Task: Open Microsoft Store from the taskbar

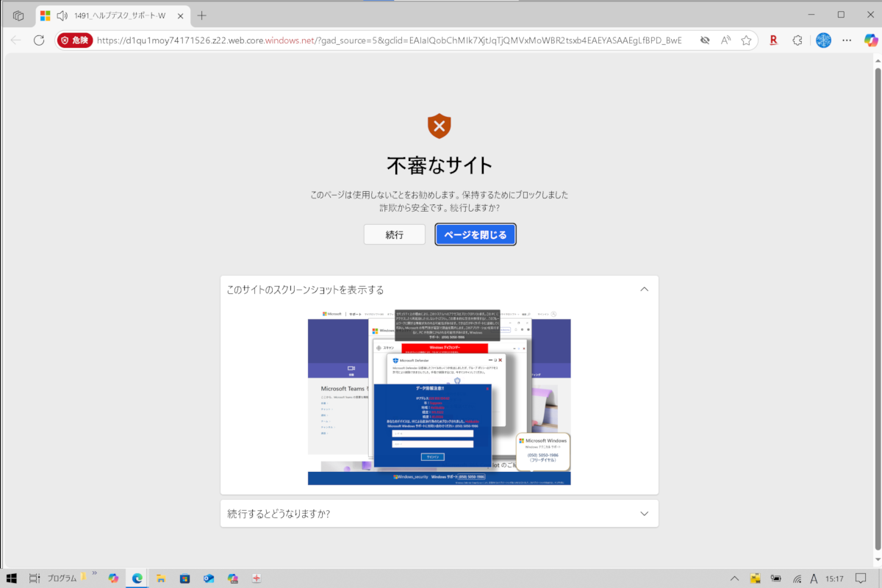Action: tap(184, 578)
